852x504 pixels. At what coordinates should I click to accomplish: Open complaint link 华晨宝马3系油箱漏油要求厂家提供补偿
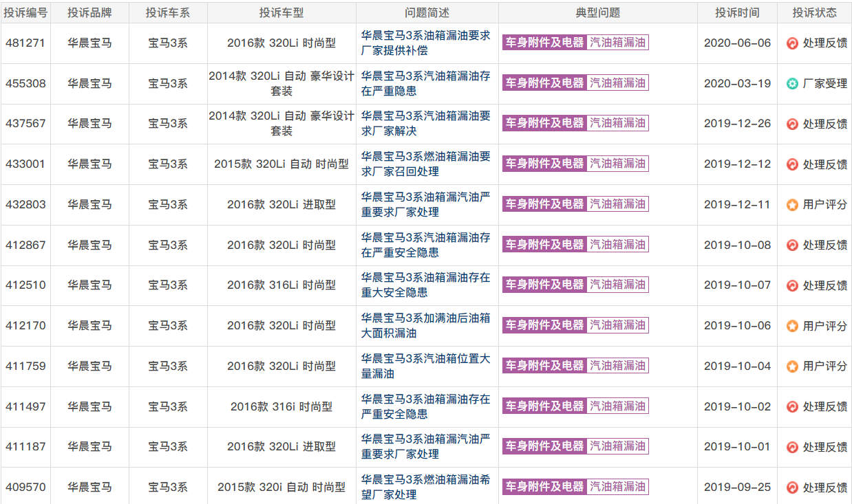coord(426,43)
